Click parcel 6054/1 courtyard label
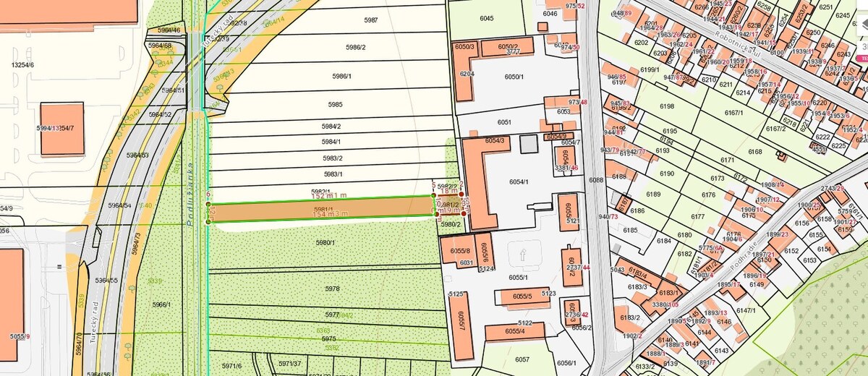The width and height of the screenshot is (868, 376). click(x=519, y=181)
